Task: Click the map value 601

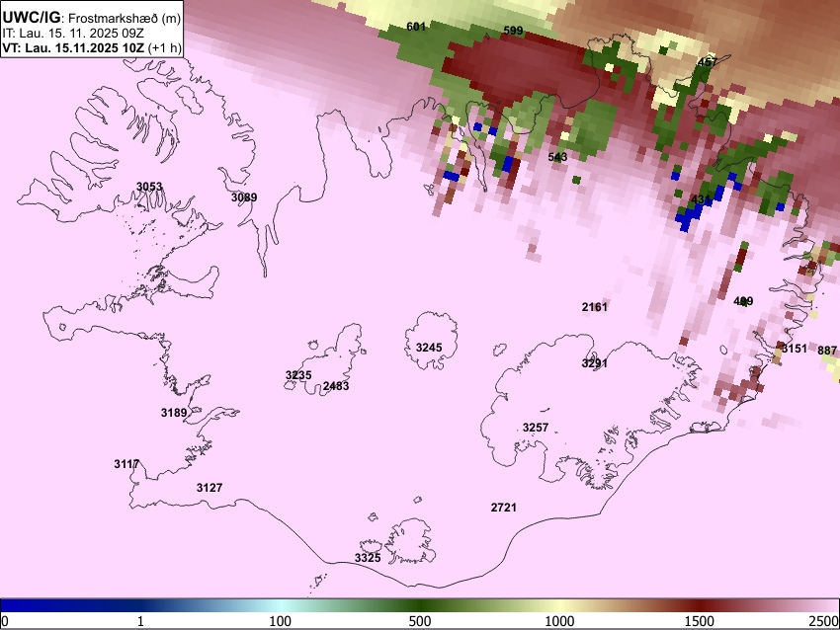Action: 416,27
